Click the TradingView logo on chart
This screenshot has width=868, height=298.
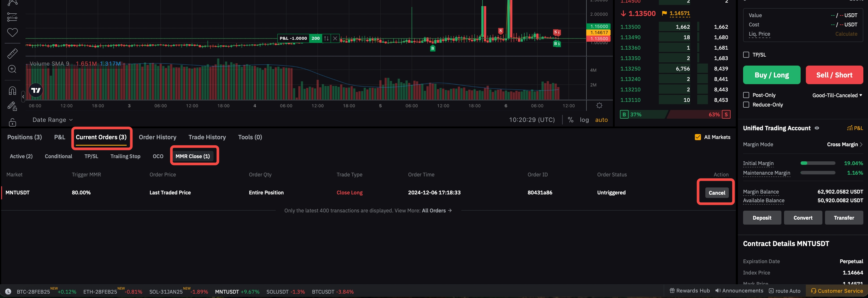click(36, 90)
